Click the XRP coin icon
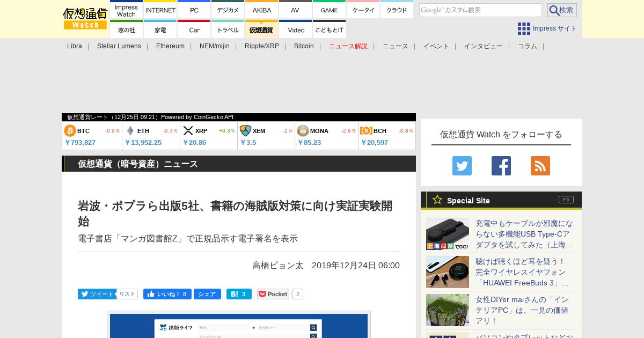 pos(188,131)
